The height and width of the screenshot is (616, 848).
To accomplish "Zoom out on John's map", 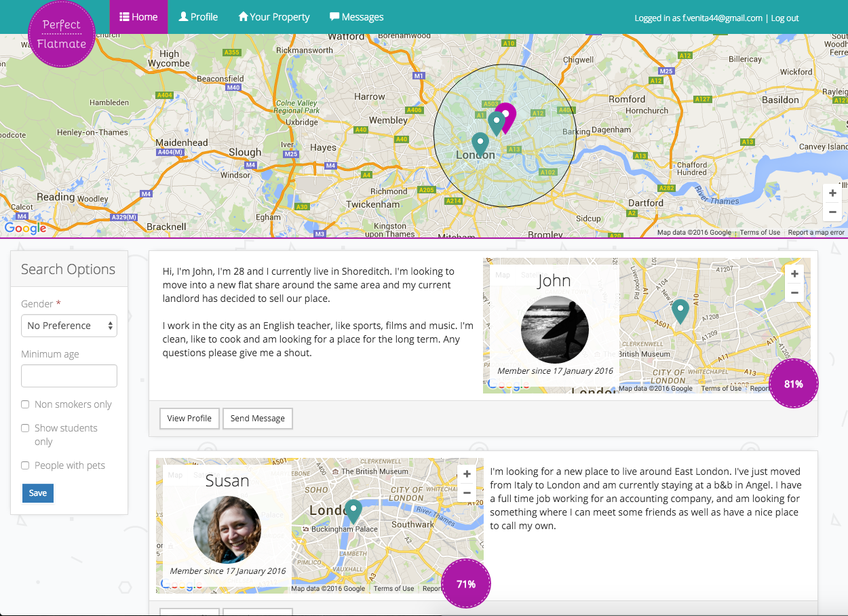I will click(x=794, y=293).
